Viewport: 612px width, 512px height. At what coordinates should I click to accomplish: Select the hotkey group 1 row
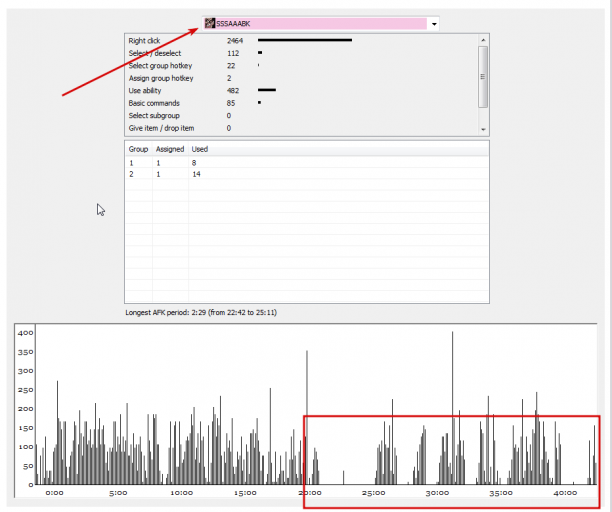[307, 163]
